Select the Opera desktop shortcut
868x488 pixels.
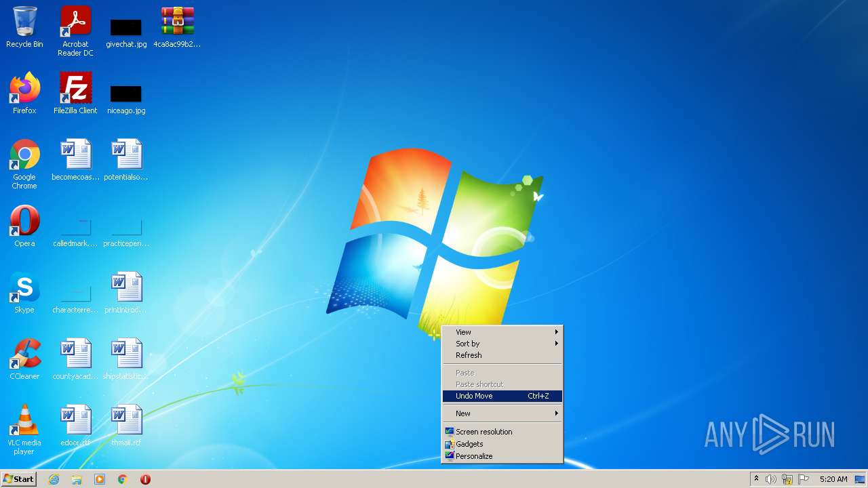[24, 226]
